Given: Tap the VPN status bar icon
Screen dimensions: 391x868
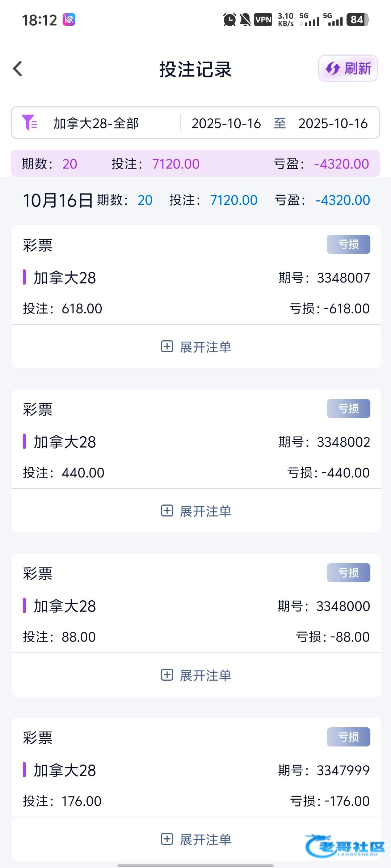Looking at the screenshot, I should [x=263, y=20].
